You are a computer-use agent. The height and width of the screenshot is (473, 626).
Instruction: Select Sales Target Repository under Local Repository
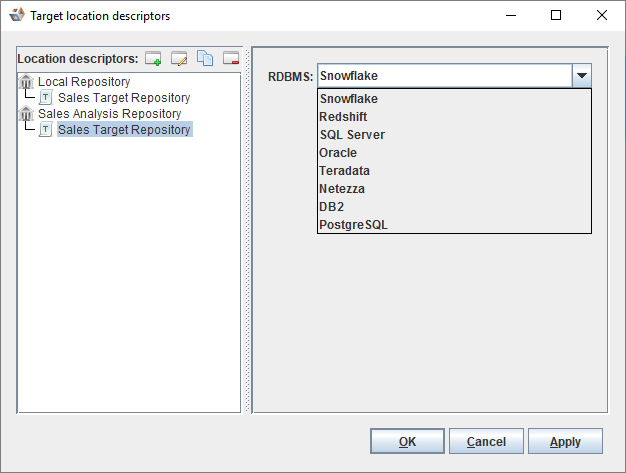tap(124, 97)
